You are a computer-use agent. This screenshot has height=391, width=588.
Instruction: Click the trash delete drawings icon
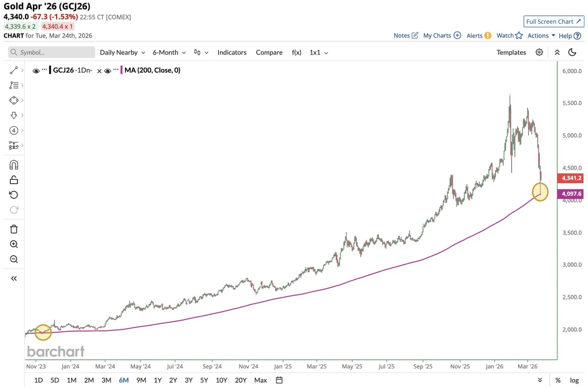14,229
